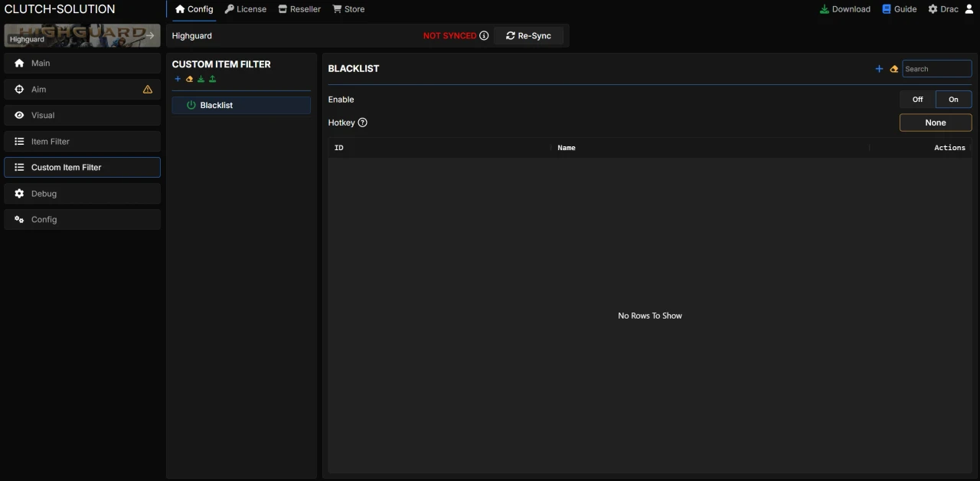Click the warning triangle on the Aim item
This screenshot has height=481, width=980.
tap(148, 90)
